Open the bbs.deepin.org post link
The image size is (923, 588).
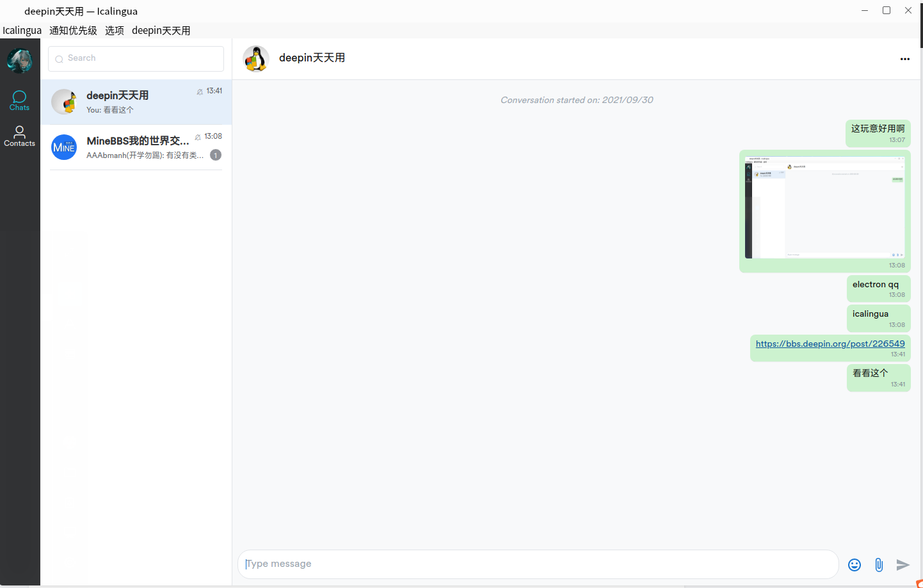coord(830,344)
